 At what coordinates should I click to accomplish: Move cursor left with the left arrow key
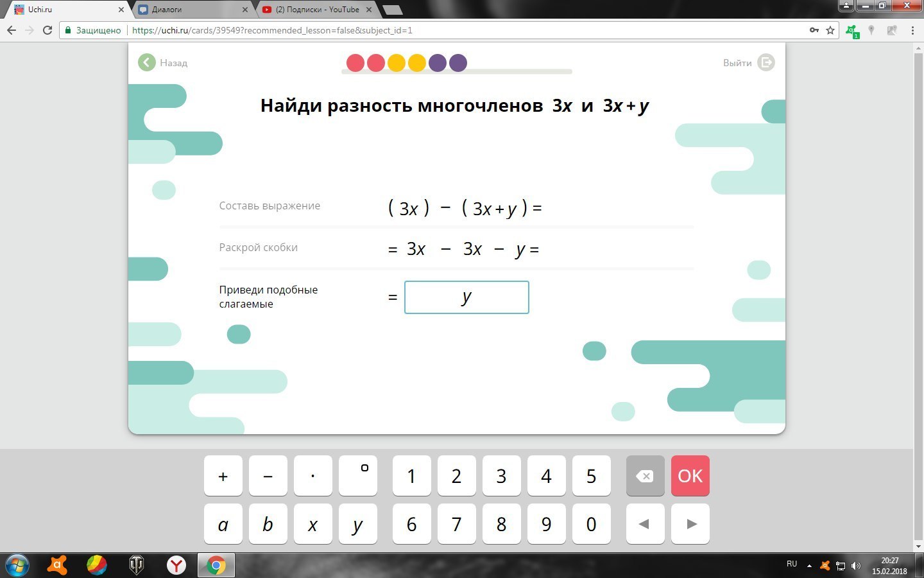[x=645, y=524]
